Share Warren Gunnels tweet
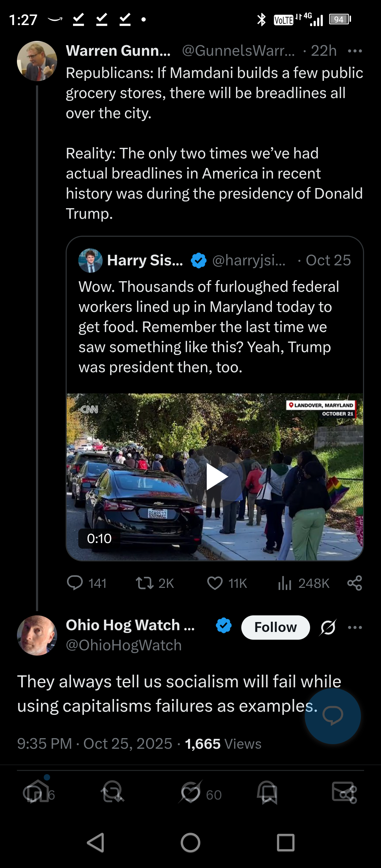Viewport: 381px width, 868px height. tap(355, 583)
